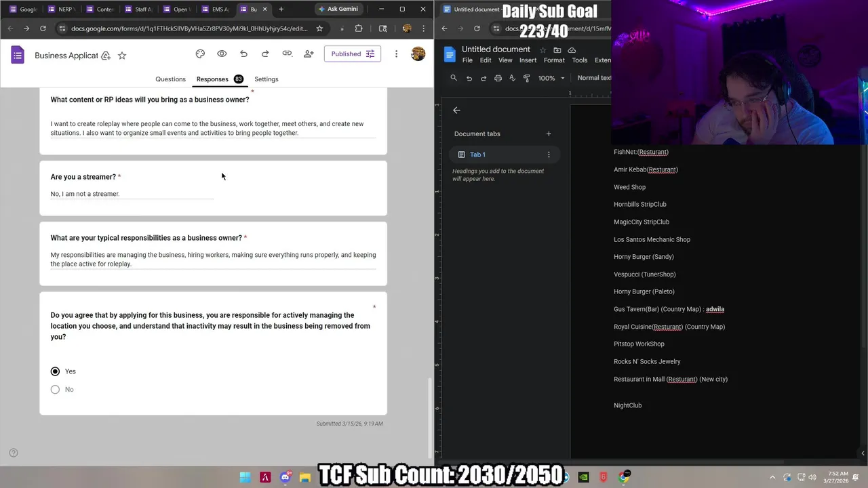Image resolution: width=868 pixels, height=488 pixels.
Task: Open Docs Tools menu
Action: click(579, 60)
